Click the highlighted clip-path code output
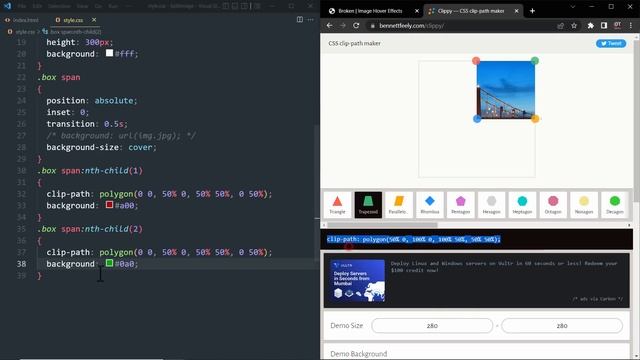Viewport: 640px width, 360px height. tap(413, 239)
